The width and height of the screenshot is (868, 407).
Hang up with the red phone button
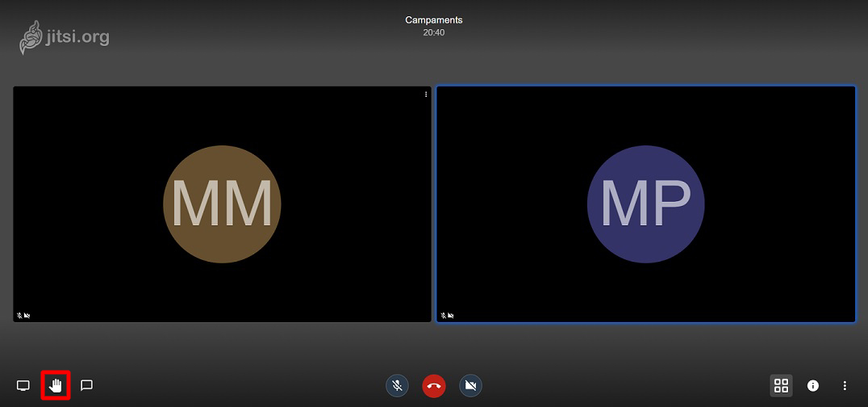434,386
